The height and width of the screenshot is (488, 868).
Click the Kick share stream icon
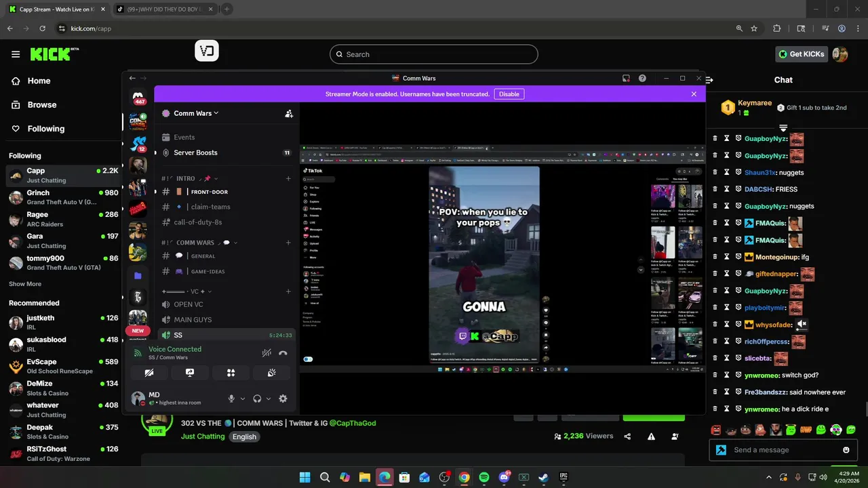coord(627,436)
